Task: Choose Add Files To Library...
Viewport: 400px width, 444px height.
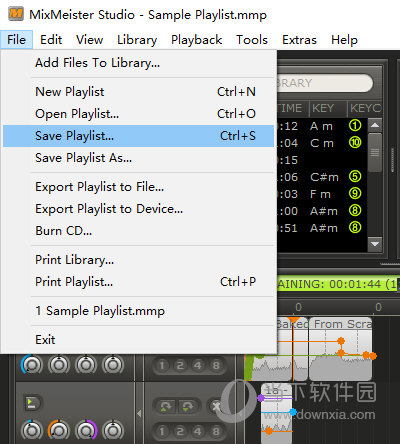Action: point(138,63)
